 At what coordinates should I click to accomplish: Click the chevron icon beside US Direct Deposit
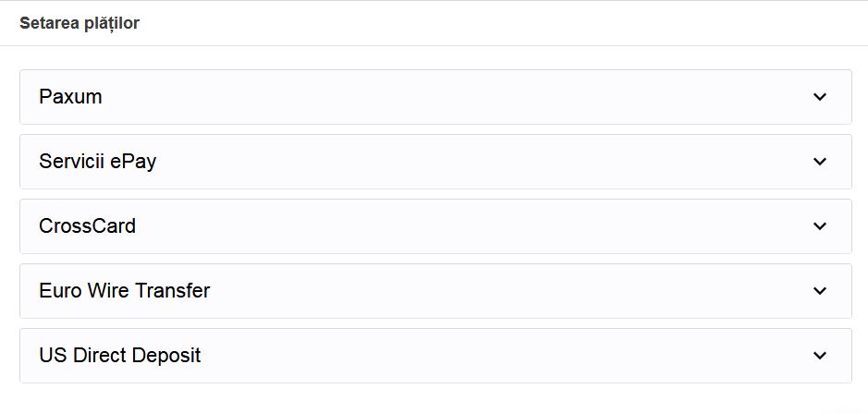[819, 356]
